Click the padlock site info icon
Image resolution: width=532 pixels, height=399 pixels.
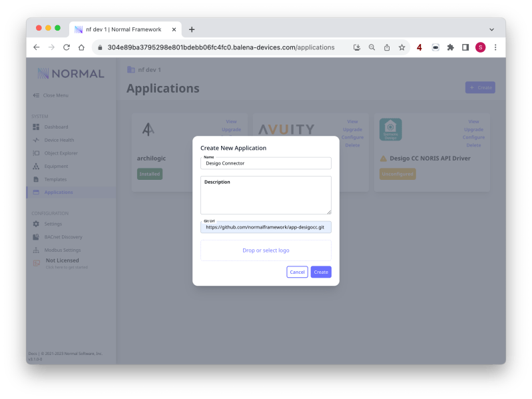(x=100, y=47)
